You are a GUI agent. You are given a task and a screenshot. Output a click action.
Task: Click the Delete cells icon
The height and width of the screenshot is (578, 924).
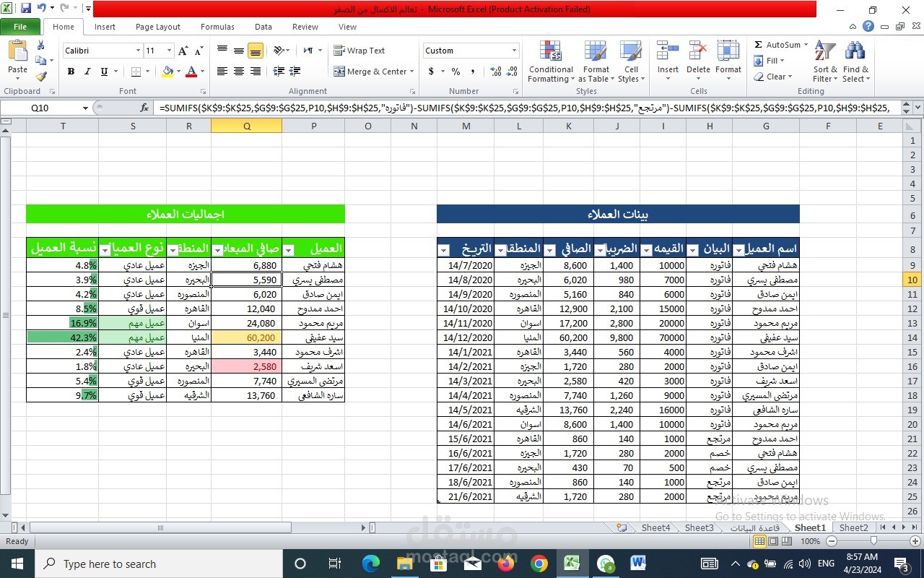(x=698, y=51)
